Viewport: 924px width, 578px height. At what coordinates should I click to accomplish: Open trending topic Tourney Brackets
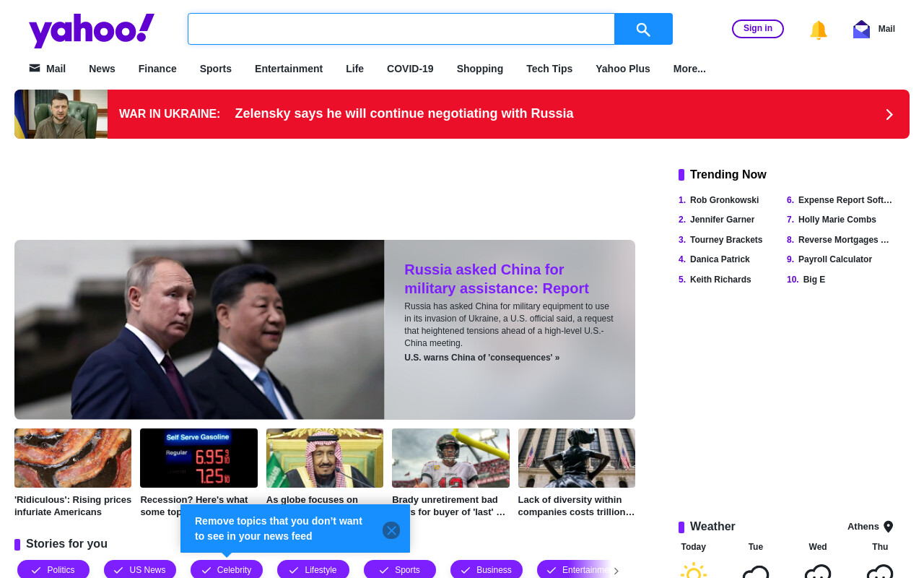click(x=726, y=240)
